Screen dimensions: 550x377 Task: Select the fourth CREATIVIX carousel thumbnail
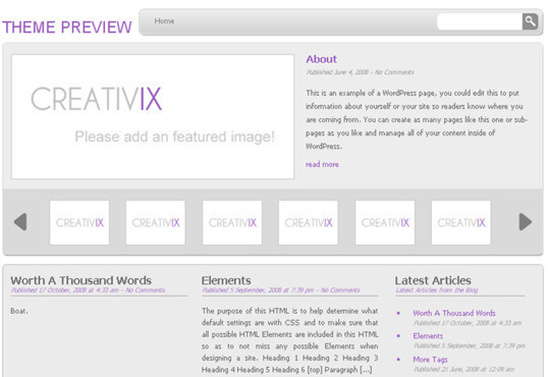coord(308,222)
